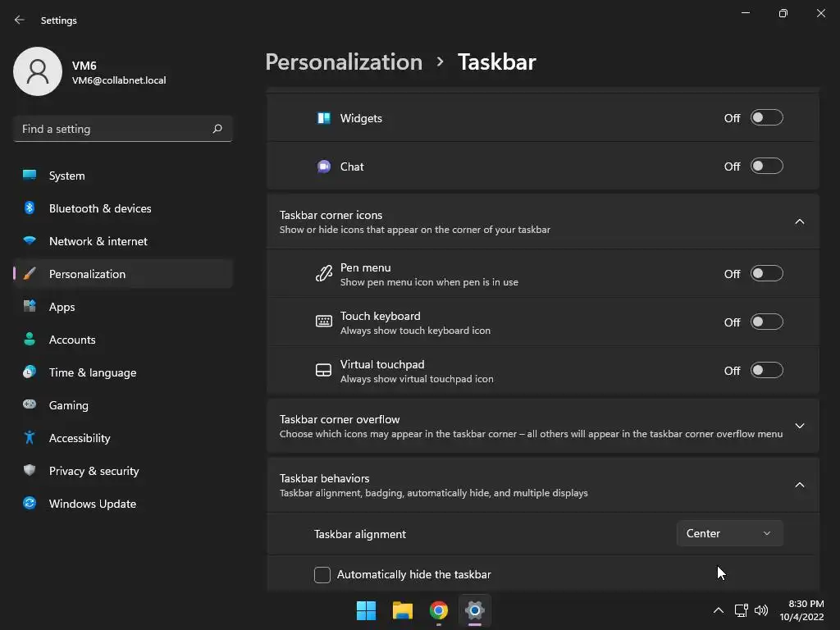This screenshot has height=630, width=840.
Task: Open Bluetooth & devices settings
Action: pyautogui.click(x=100, y=208)
